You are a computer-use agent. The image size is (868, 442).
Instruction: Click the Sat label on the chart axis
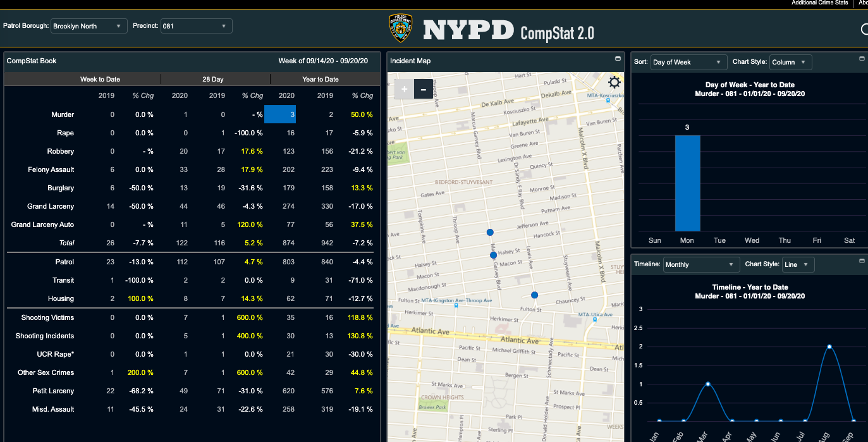point(850,240)
